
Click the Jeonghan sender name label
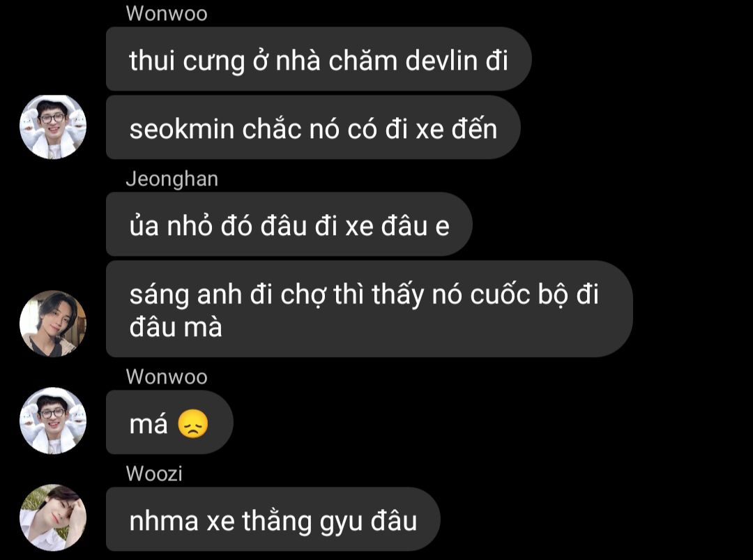point(172,179)
